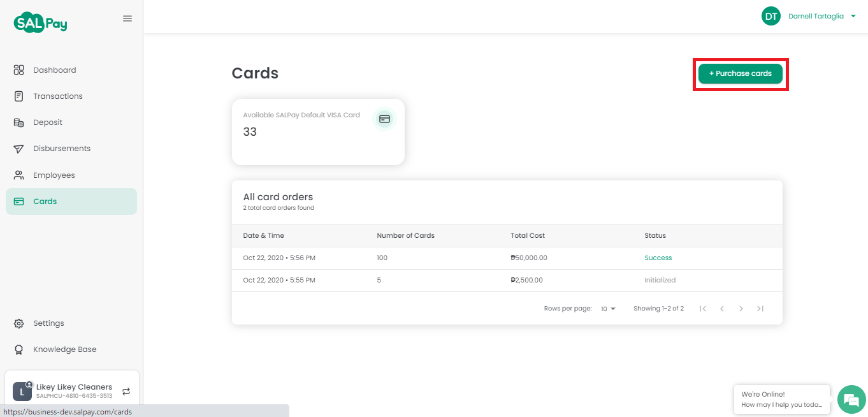Click the Dashboard grid icon
Image resolution: width=868 pixels, height=417 pixels.
19,70
